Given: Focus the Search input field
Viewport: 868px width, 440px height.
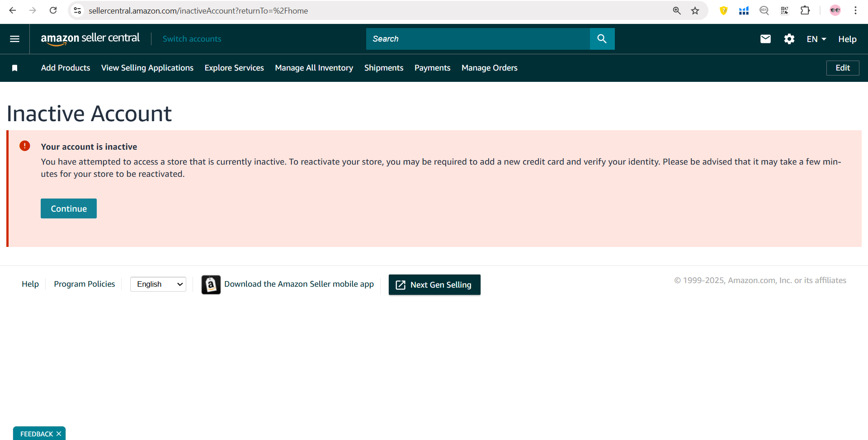Looking at the screenshot, I should (478, 39).
